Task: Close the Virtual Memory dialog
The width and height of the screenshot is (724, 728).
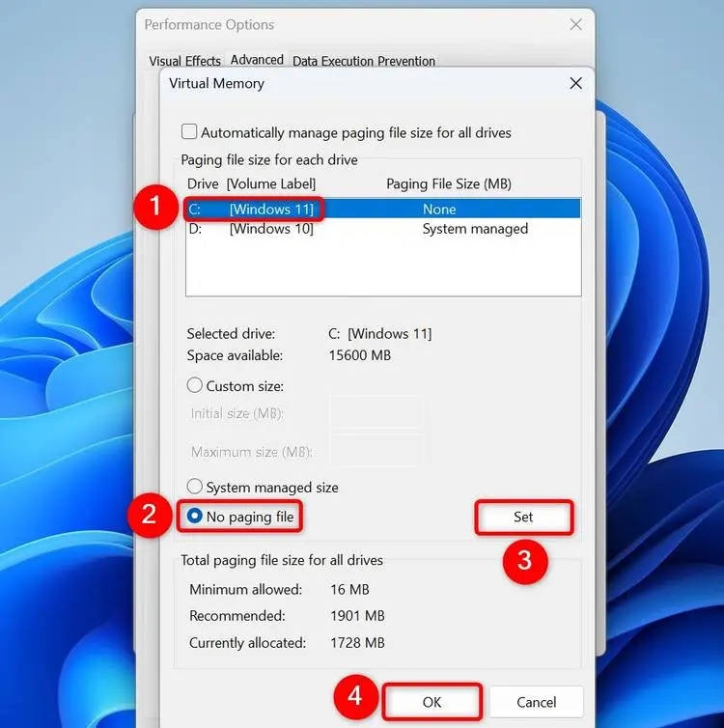Action: (575, 84)
